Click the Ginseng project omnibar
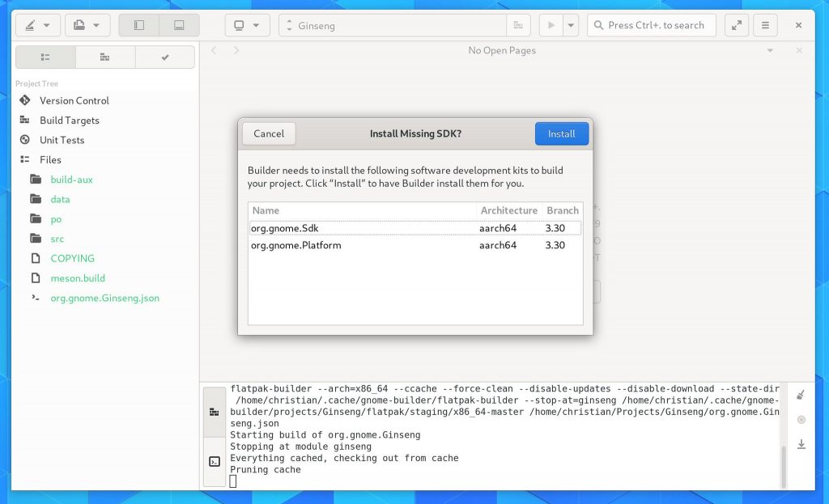829x504 pixels. (393, 25)
